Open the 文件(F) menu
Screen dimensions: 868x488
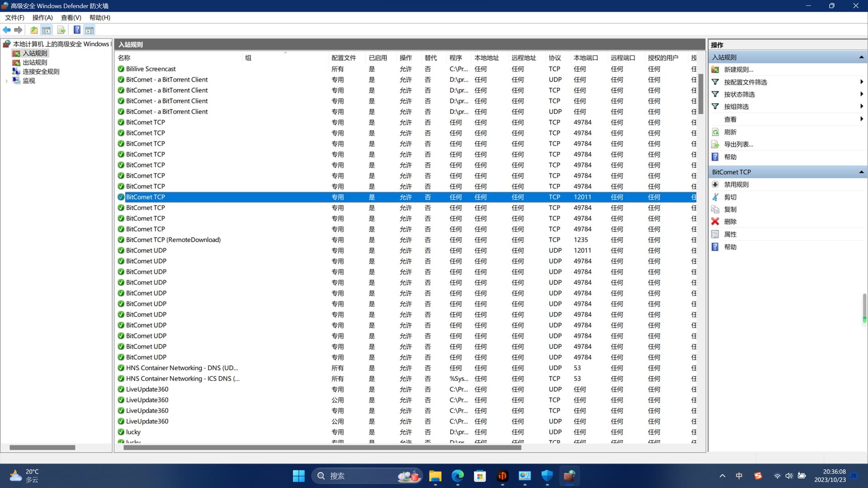14,17
